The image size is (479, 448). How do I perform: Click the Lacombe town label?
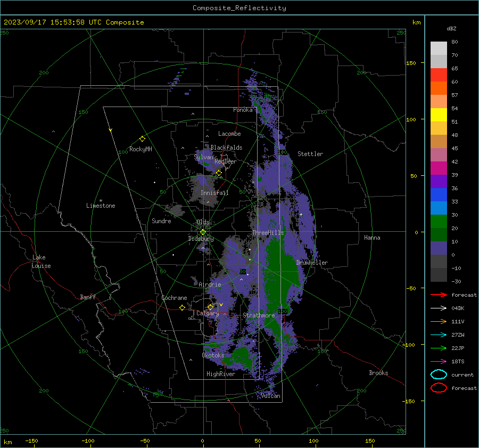pos(229,134)
